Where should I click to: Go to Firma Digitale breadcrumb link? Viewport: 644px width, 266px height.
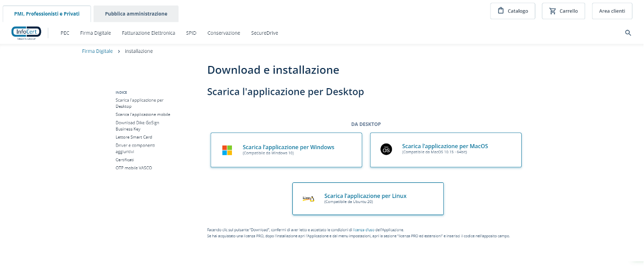(x=97, y=51)
